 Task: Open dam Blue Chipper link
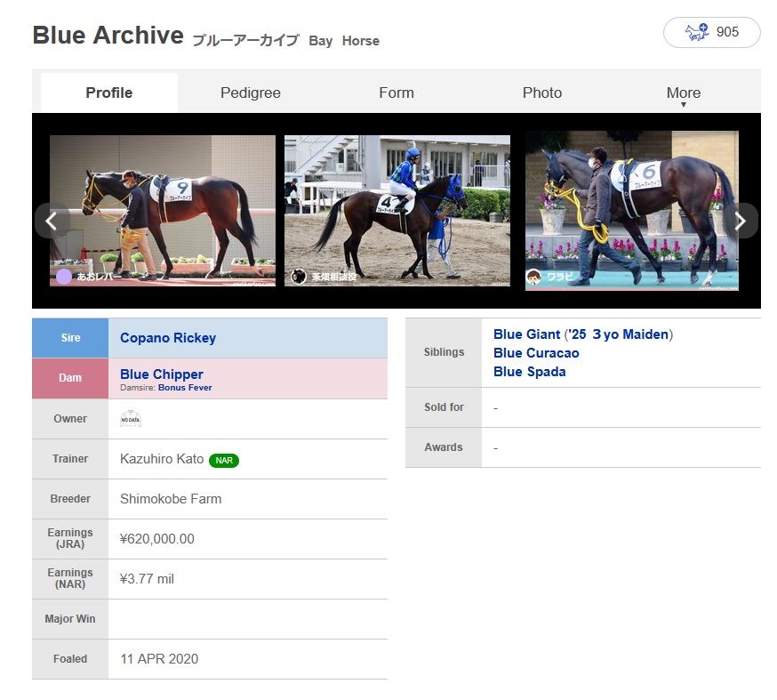(162, 374)
